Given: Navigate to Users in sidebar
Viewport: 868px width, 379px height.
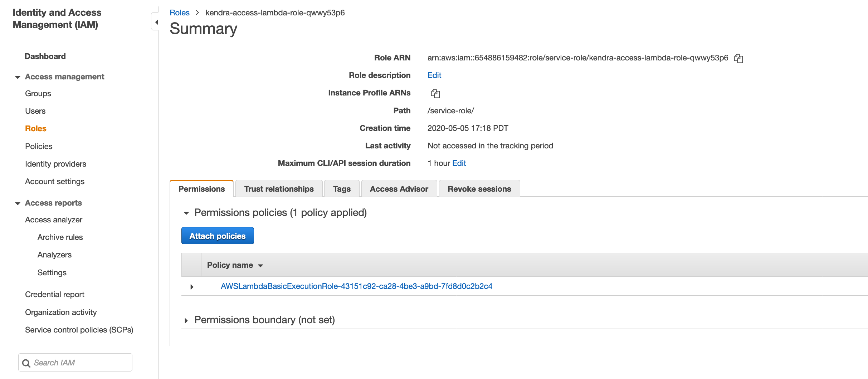Looking at the screenshot, I should click(35, 111).
